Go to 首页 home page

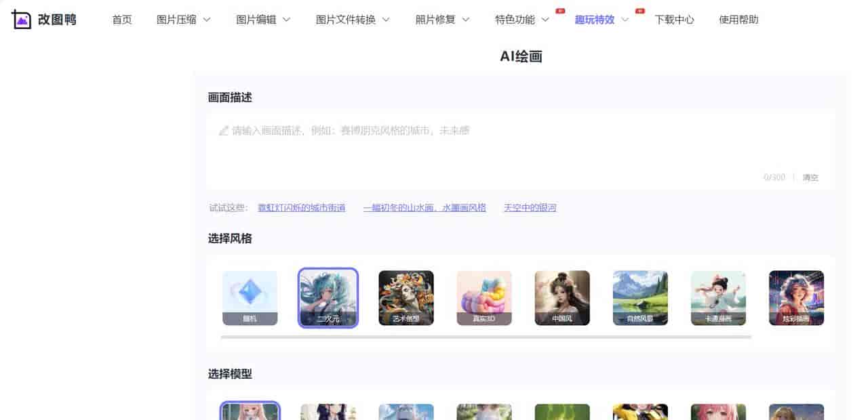[x=122, y=20]
